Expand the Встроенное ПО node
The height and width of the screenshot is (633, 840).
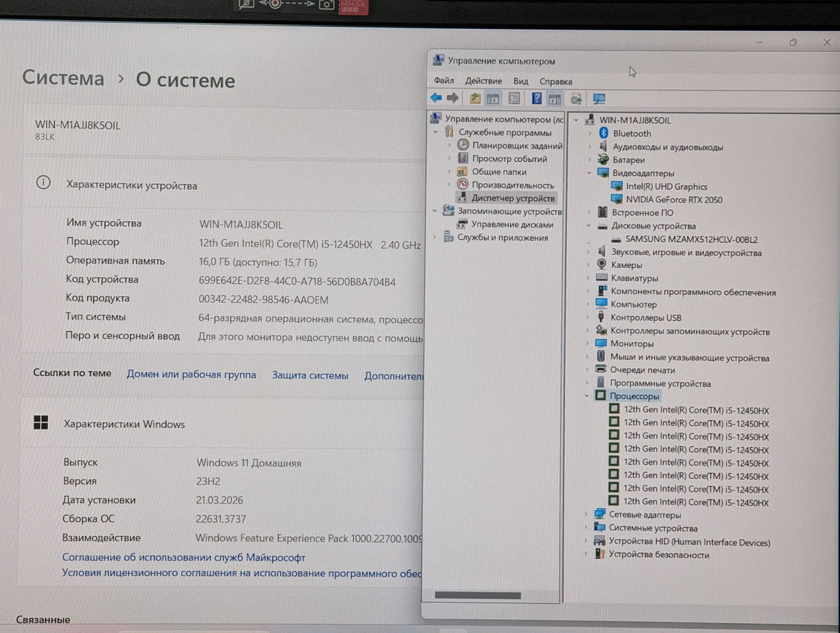pyautogui.click(x=589, y=212)
